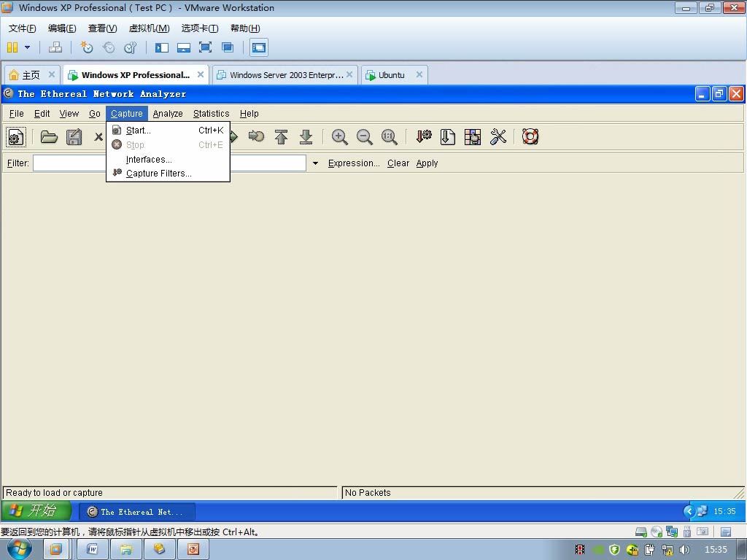Image resolution: width=747 pixels, height=560 pixels.
Task: Choose Interfaces... from the Capture menu
Action: tap(169, 160)
